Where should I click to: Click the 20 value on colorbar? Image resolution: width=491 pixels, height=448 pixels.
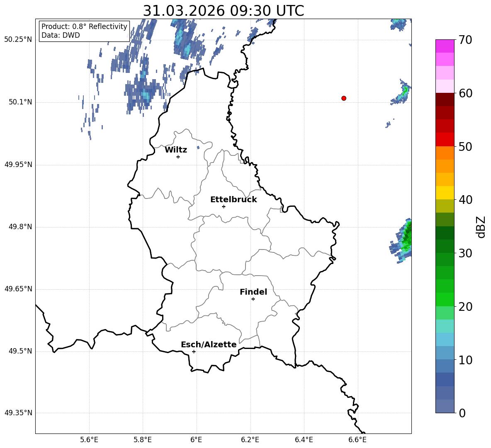(465, 307)
